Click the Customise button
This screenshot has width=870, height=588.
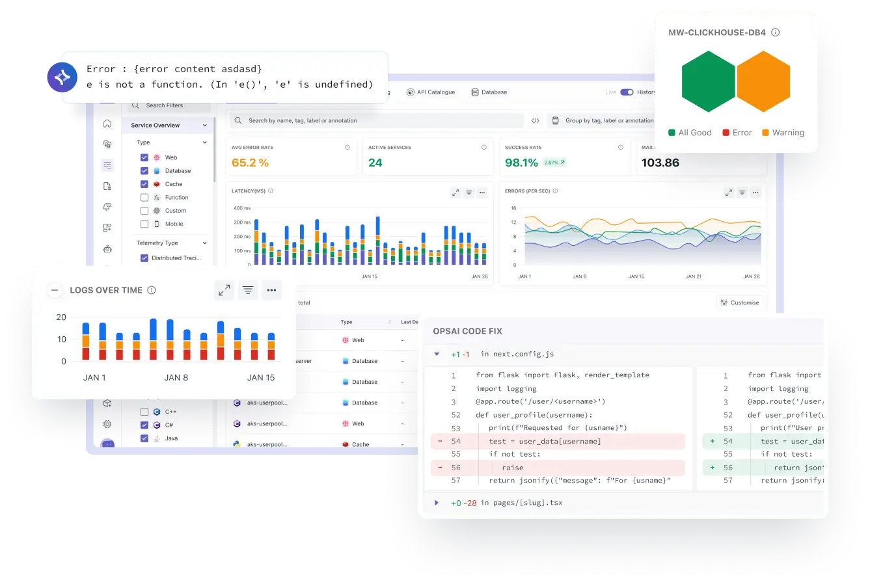[x=740, y=302]
